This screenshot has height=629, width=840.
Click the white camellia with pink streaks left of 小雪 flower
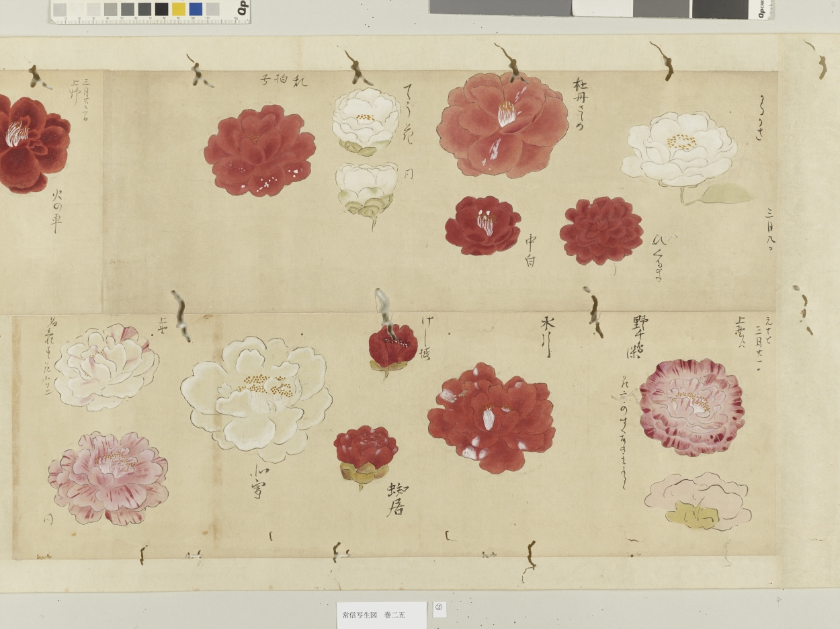106,367
